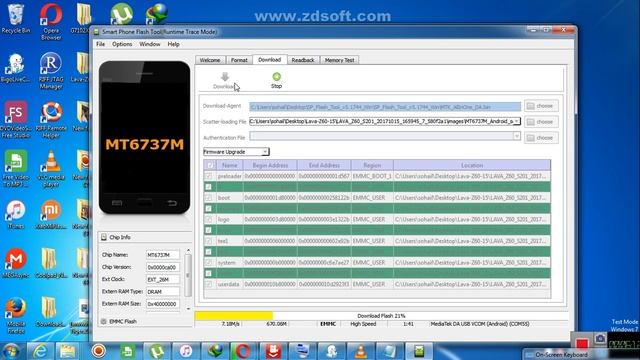Click the uTorrent taskbar icon

tap(157, 351)
